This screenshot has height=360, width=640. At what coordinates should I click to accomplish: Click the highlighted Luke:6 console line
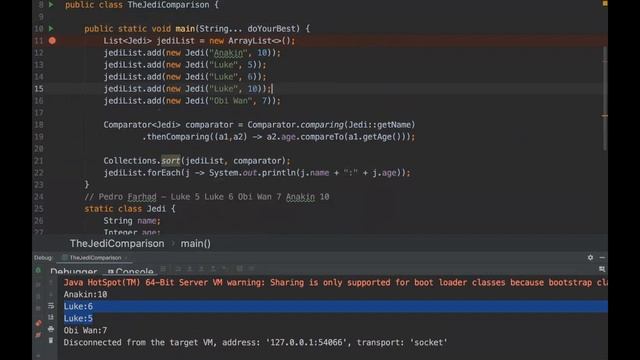336,306
